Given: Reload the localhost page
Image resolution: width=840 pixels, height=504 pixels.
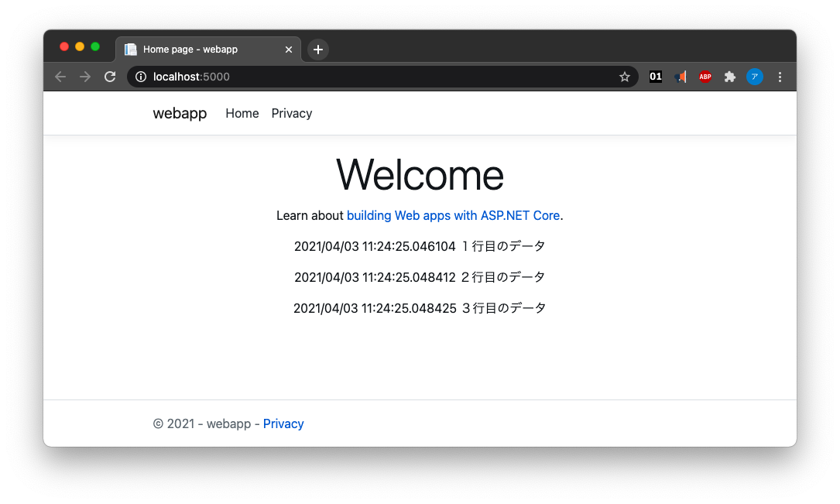Looking at the screenshot, I should point(110,77).
